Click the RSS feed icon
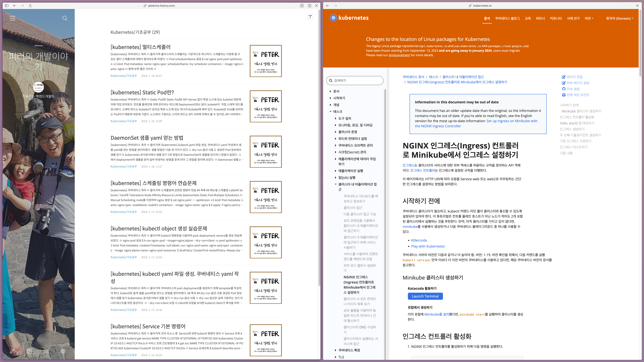Viewport: 644px width, 362px height. point(46,351)
